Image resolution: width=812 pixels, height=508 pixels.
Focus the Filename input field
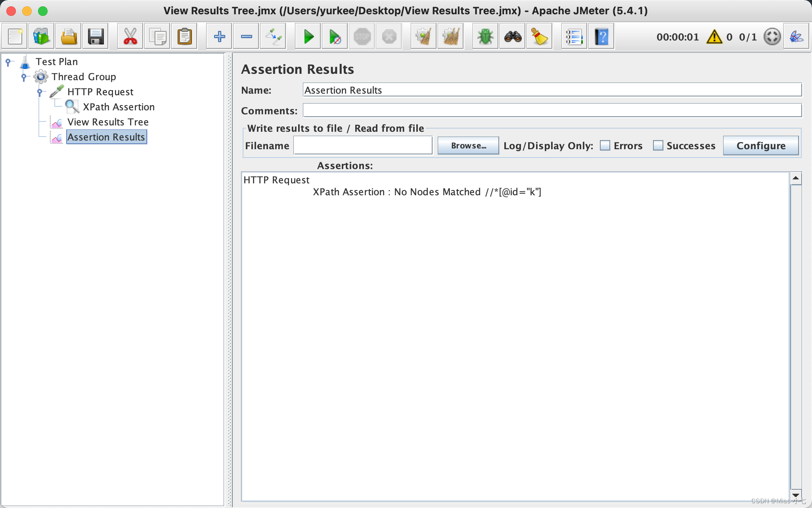tap(363, 146)
